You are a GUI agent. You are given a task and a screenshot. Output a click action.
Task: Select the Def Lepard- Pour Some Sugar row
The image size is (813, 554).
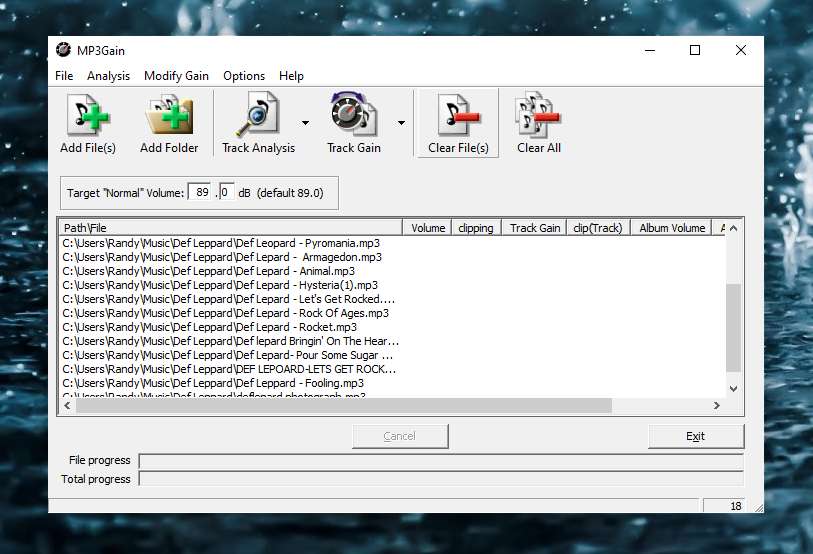pyautogui.click(x=228, y=355)
